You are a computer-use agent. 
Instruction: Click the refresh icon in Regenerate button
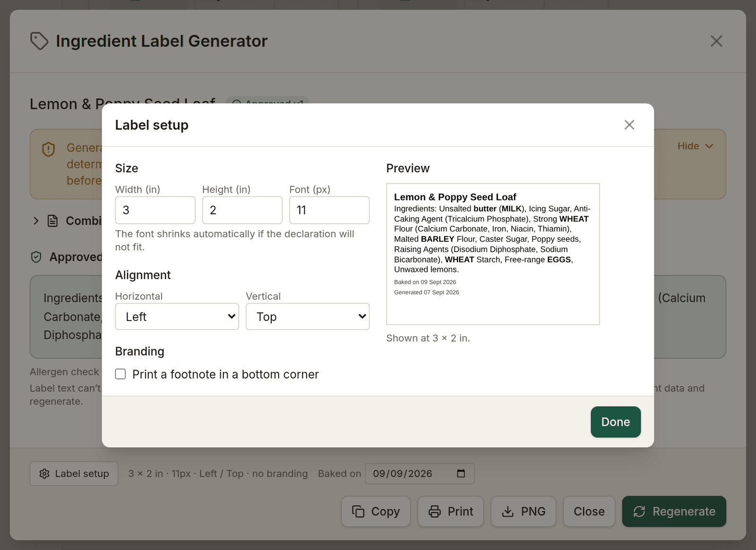pyautogui.click(x=639, y=511)
